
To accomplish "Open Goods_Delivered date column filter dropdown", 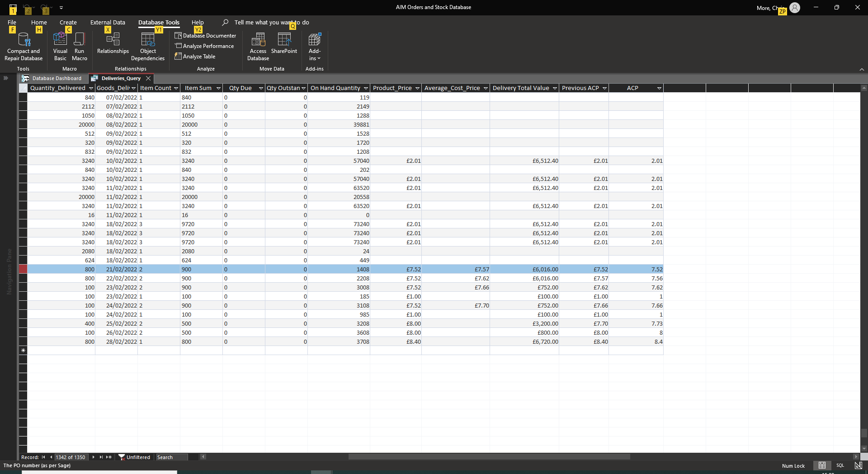I will 133,88.
